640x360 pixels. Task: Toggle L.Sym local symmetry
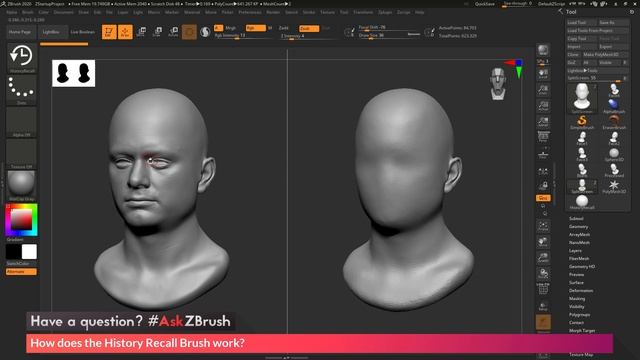(x=543, y=170)
